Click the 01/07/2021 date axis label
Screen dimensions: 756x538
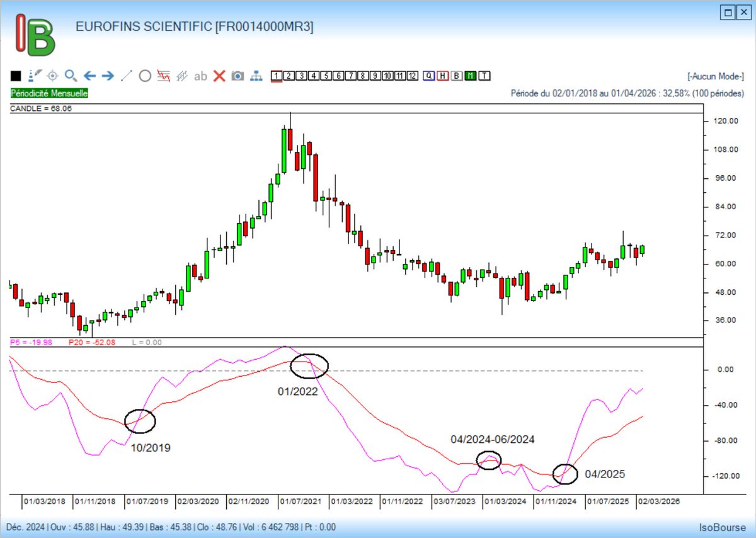click(301, 501)
